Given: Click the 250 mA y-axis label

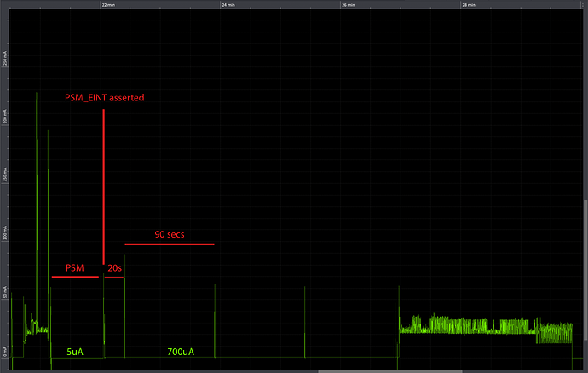Looking at the screenshot, I should tap(4, 62).
